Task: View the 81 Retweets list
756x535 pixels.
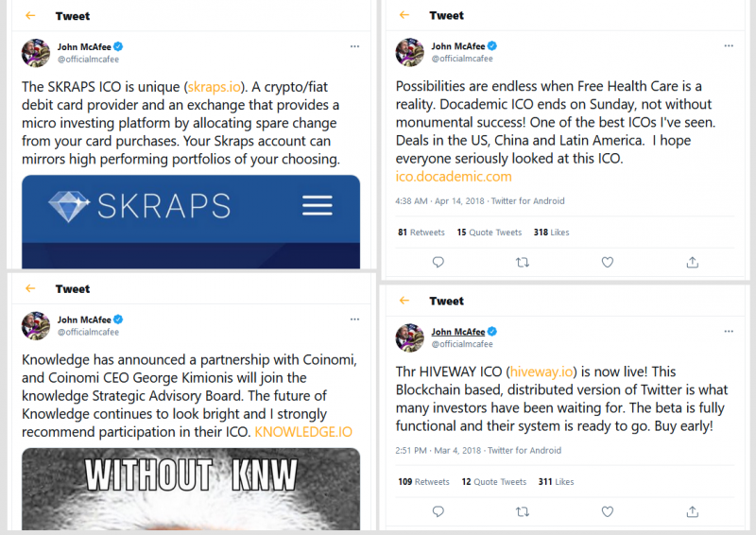Action: [421, 232]
